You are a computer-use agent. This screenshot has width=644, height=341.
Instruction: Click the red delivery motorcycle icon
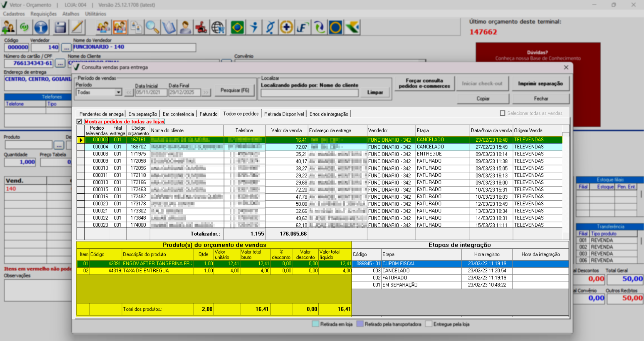coord(201,27)
